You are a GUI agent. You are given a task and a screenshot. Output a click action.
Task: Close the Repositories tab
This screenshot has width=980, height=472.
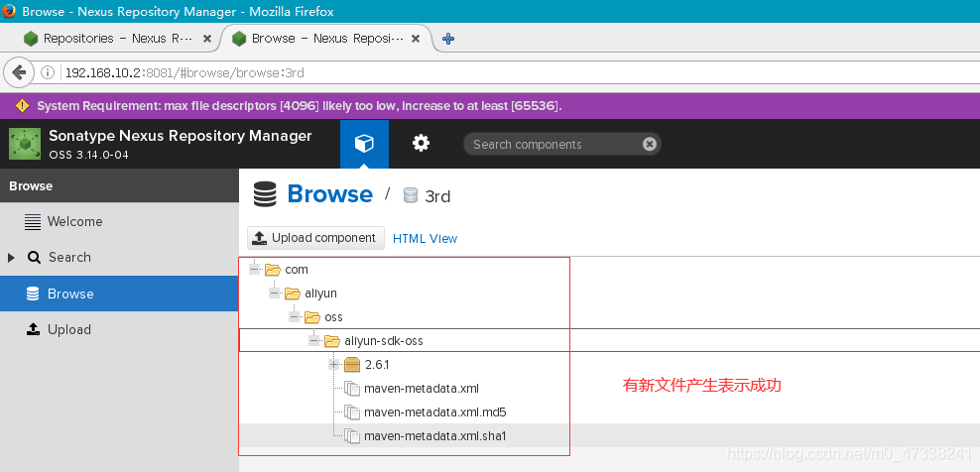point(207,39)
